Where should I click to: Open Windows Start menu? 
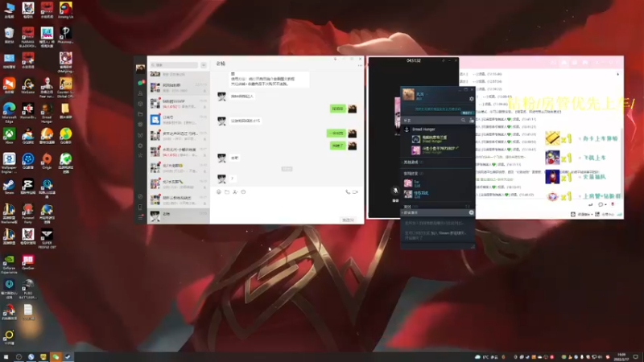click(6, 356)
